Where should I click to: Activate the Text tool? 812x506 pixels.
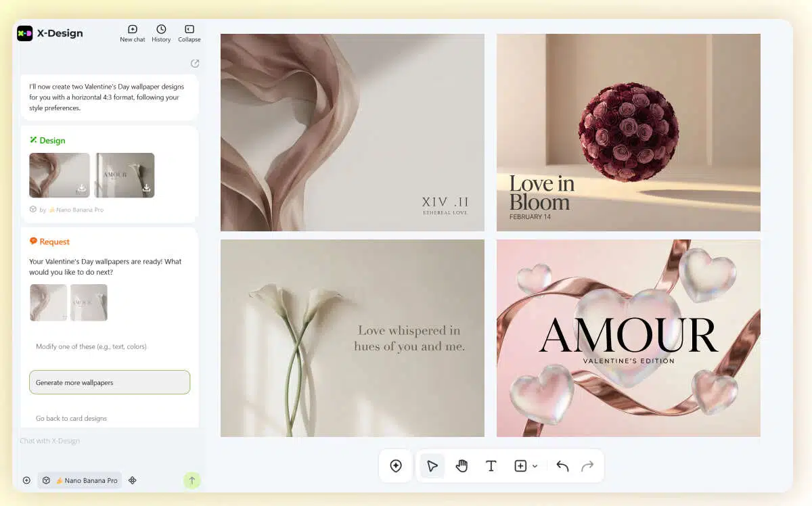click(491, 465)
